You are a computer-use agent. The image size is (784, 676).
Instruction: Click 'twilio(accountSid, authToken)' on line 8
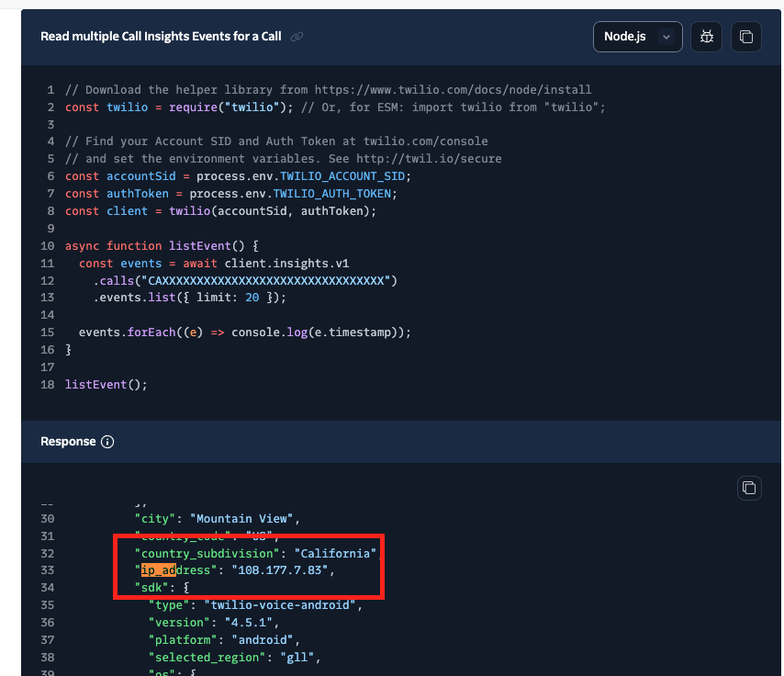pos(269,211)
